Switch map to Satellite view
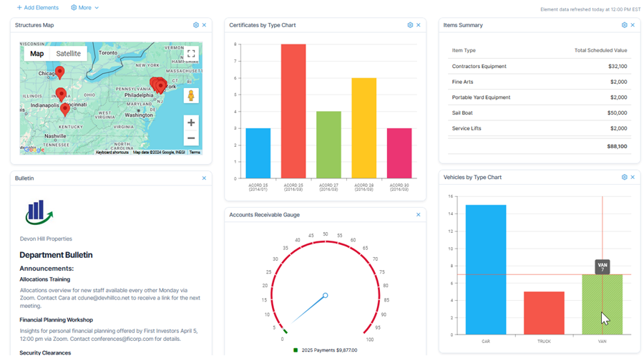This screenshot has width=644, height=356. 69,54
